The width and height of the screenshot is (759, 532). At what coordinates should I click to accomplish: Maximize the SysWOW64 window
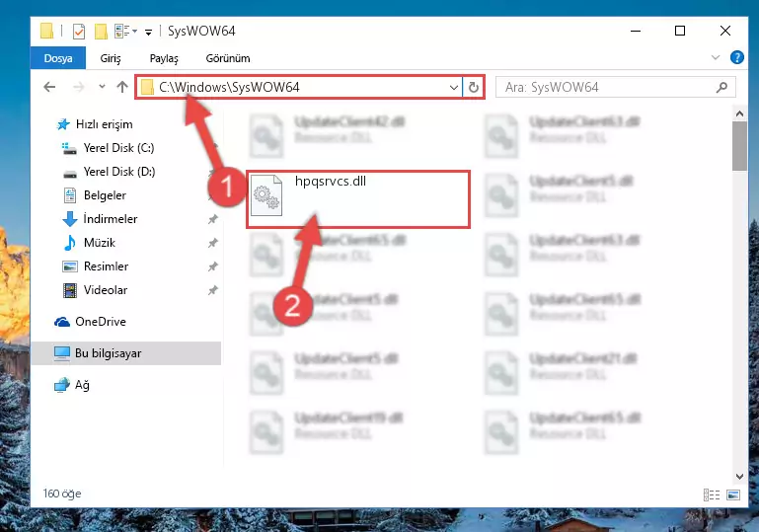(x=680, y=31)
